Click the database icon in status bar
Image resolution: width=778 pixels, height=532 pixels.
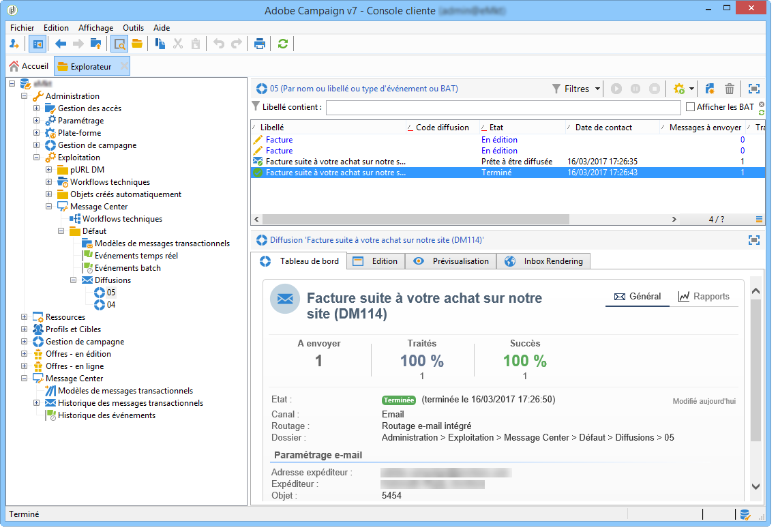tap(745, 515)
